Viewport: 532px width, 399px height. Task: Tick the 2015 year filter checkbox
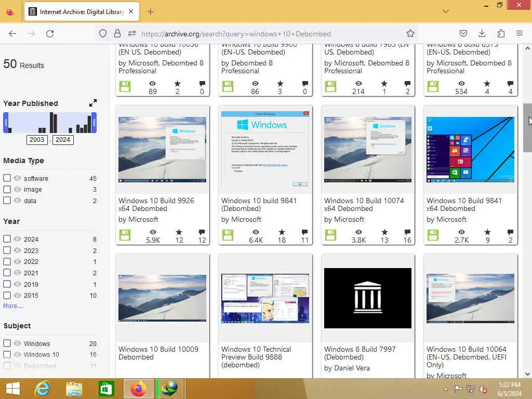7,295
